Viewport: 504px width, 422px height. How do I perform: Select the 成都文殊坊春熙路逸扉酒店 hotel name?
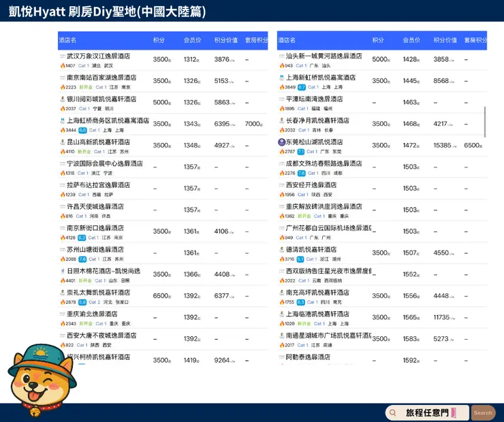[324, 163]
